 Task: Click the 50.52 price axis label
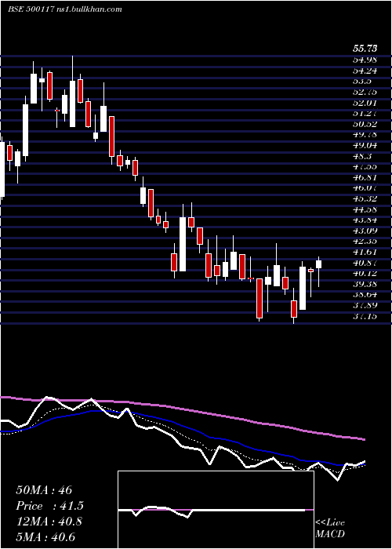[x=365, y=124]
